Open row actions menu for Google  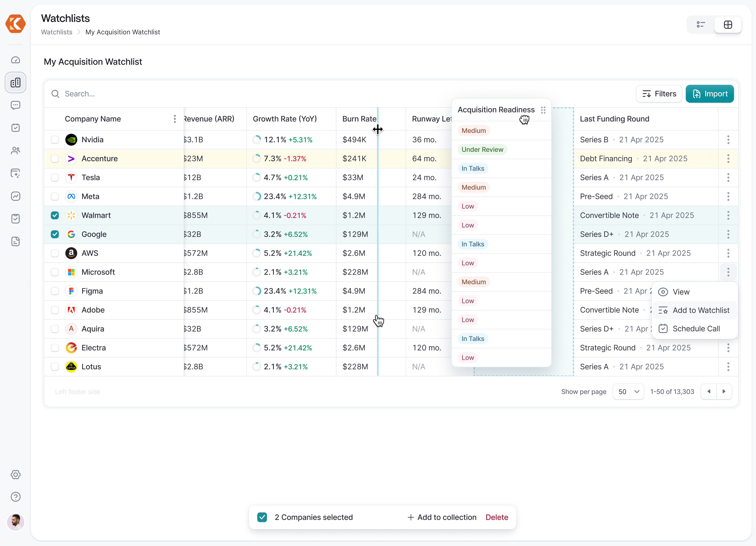click(728, 234)
